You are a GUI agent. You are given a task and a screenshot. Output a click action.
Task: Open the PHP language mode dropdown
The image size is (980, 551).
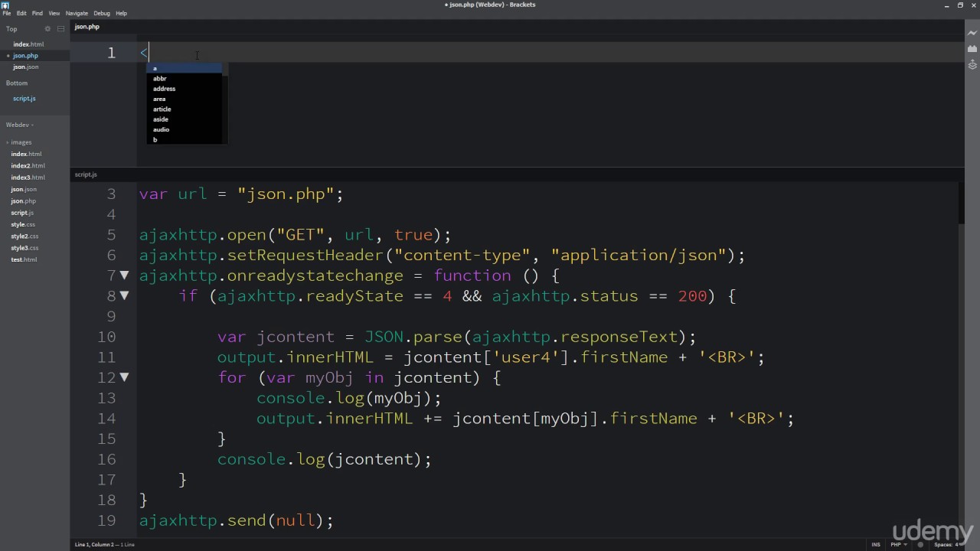coord(899,544)
